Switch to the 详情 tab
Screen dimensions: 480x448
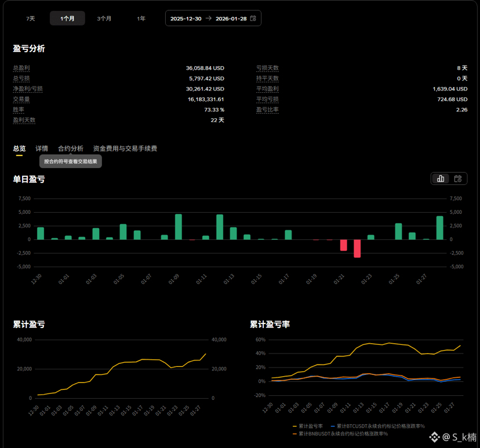42,148
